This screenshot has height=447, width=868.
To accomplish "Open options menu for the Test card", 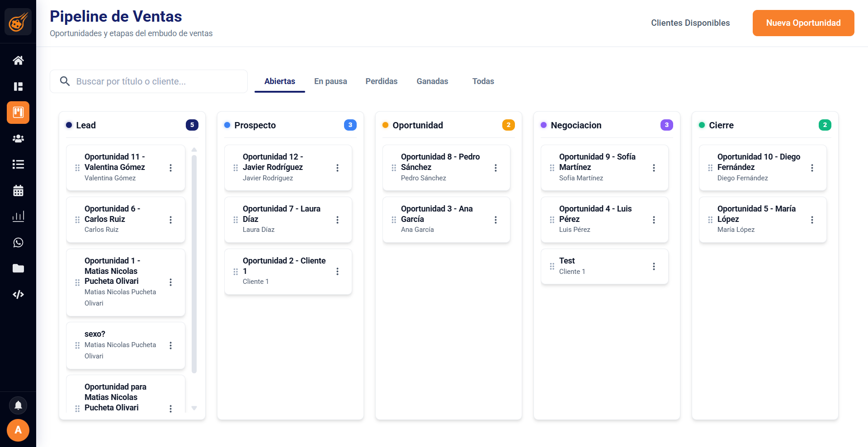I will (654, 266).
